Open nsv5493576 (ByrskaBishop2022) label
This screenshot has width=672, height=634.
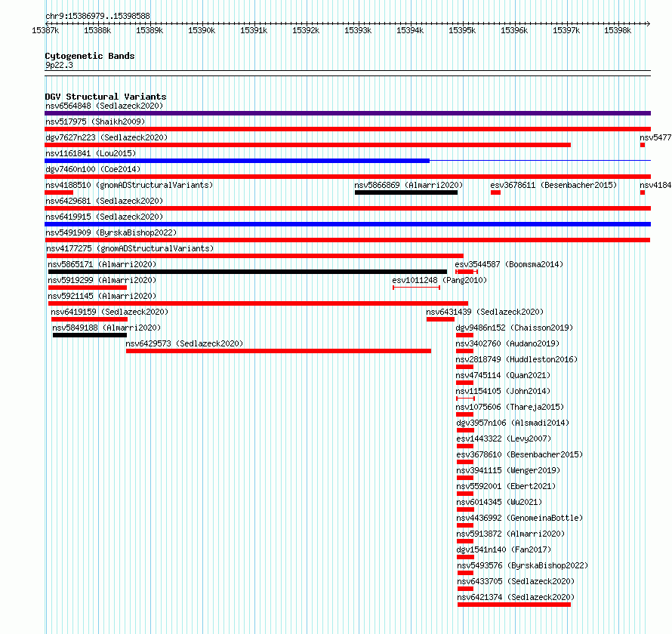coord(522,565)
